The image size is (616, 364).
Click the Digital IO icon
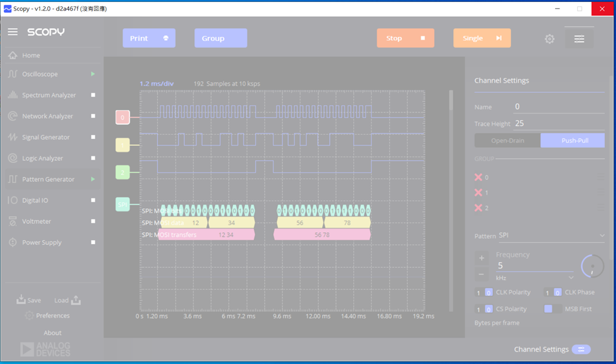pyautogui.click(x=12, y=200)
